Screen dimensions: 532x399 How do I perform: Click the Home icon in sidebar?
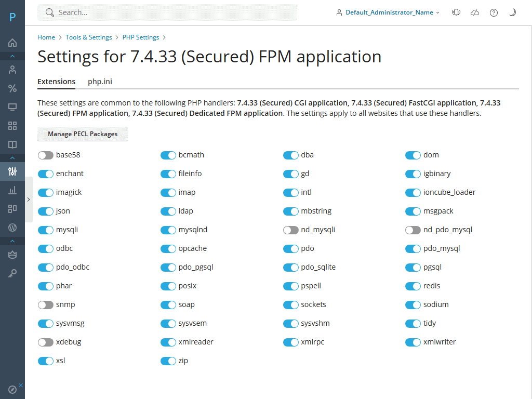[x=12, y=43]
